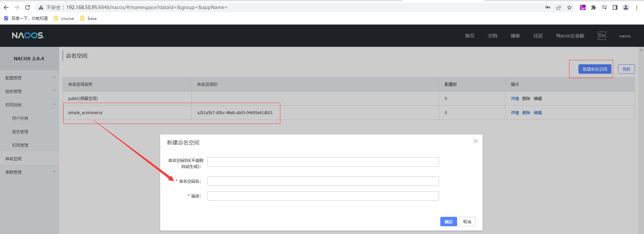
Task: Click 编辑 link for simple_ecommerce namespace
Action: (x=537, y=113)
